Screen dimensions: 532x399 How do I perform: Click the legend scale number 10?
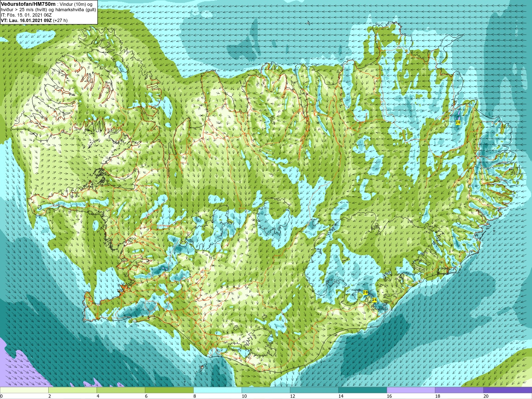pyautogui.click(x=244, y=396)
